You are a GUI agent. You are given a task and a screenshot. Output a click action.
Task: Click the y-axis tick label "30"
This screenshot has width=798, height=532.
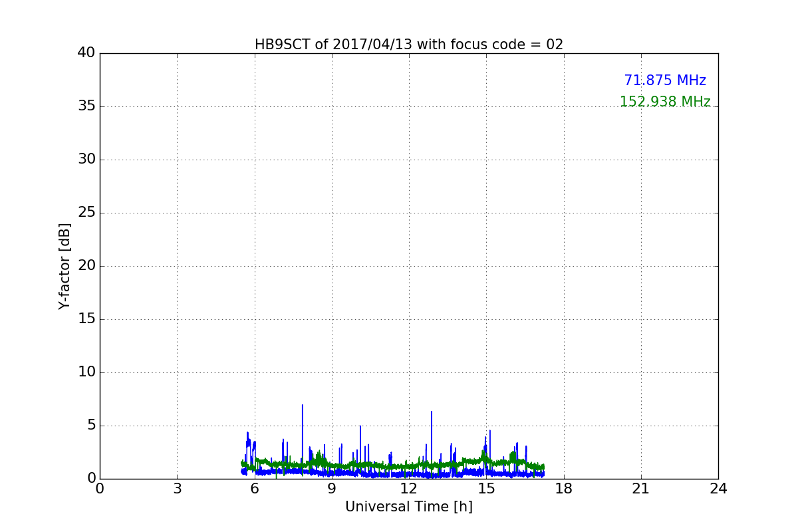pos(86,160)
